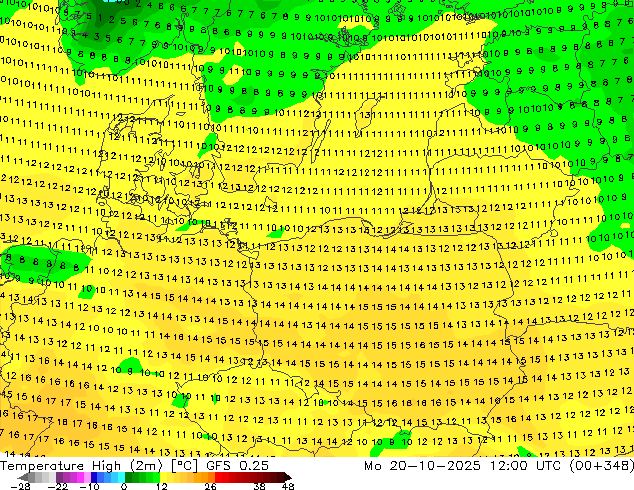Click the bright magenta segment of the legend
Image resolution: width=634 pixels, height=490 pixels.
coord(80,477)
